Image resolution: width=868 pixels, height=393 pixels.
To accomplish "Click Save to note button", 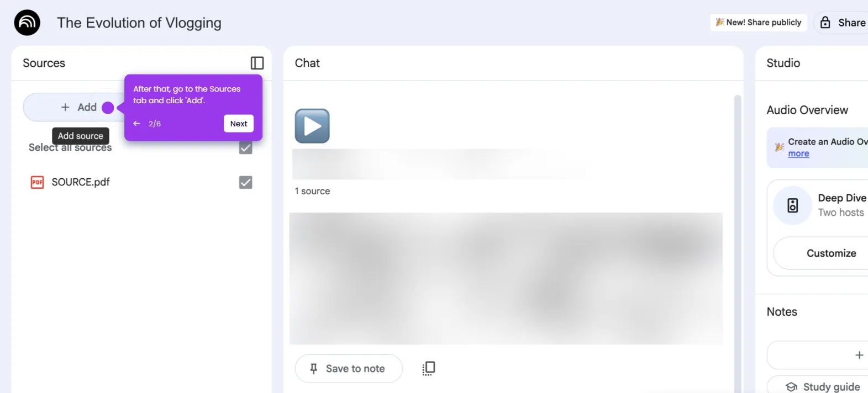I will pos(349,368).
